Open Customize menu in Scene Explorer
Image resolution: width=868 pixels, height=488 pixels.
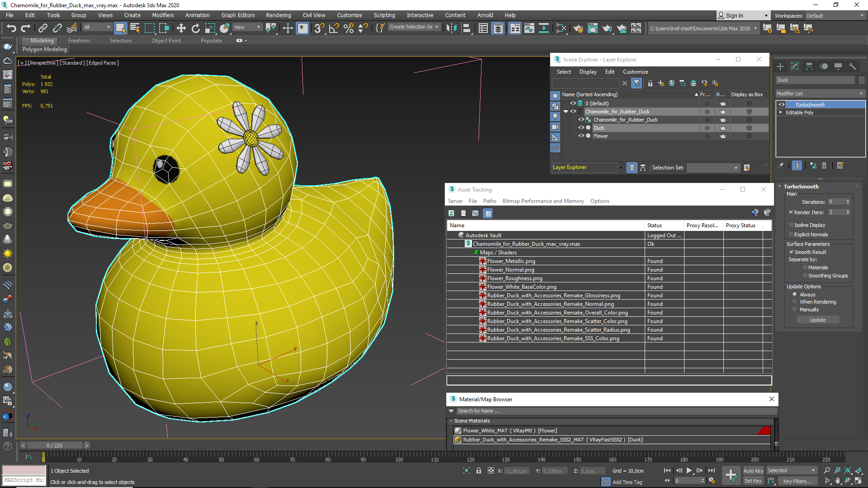point(636,72)
